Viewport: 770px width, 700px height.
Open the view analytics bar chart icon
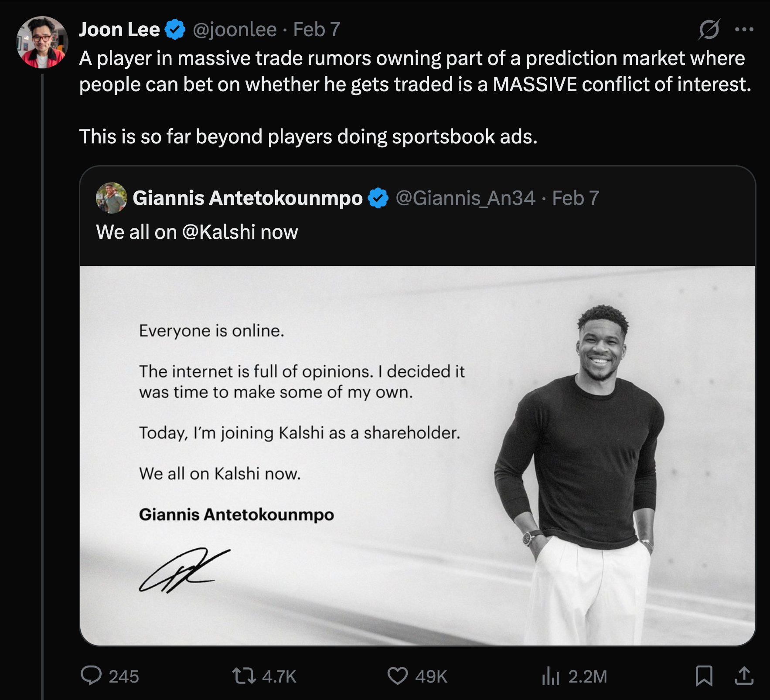(x=550, y=676)
